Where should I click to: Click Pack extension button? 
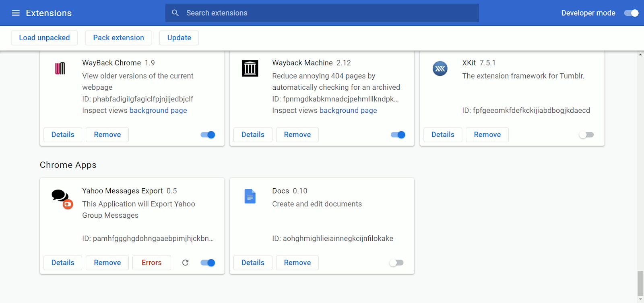click(118, 38)
